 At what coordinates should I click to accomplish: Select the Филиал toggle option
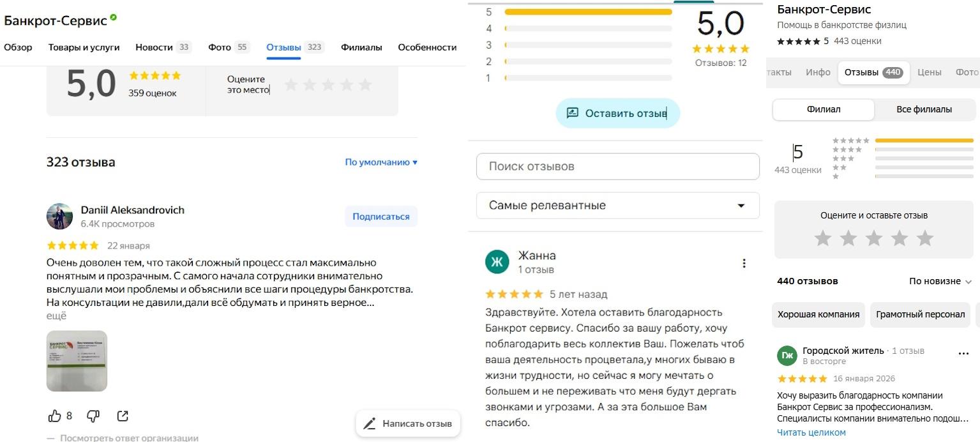point(824,109)
